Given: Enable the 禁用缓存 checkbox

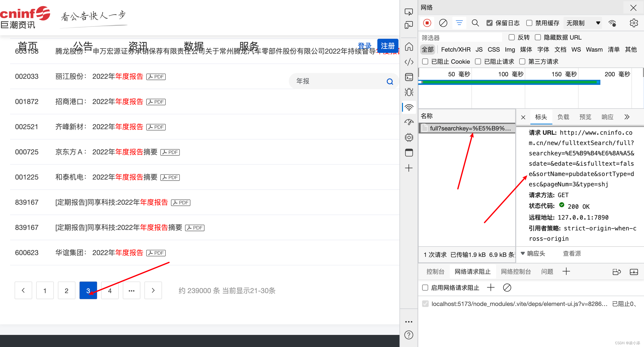Looking at the screenshot, I should [x=529, y=23].
